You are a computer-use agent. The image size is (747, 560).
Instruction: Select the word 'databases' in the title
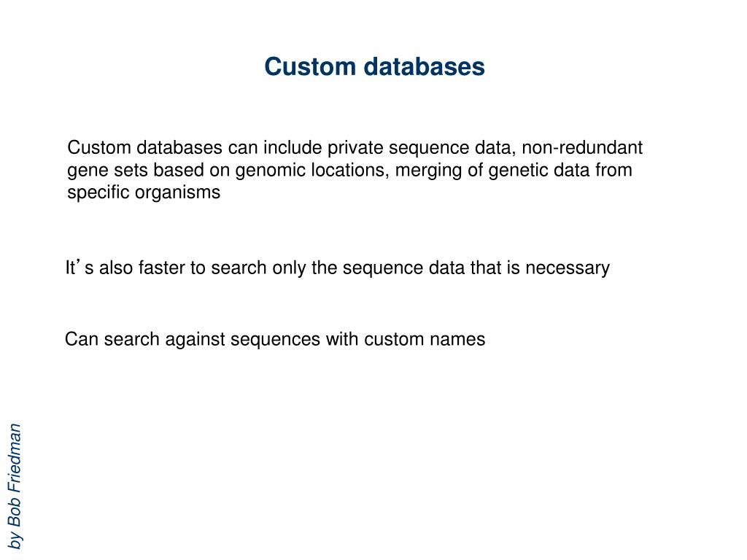pos(425,66)
